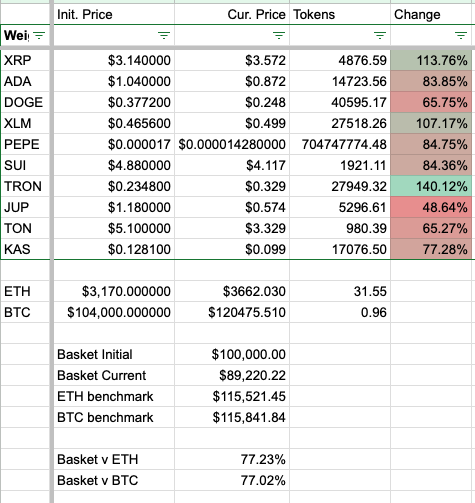The image size is (475, 503).
Task: Select PEPE current price cell $0.000014280000
Action: pos(232,144)
